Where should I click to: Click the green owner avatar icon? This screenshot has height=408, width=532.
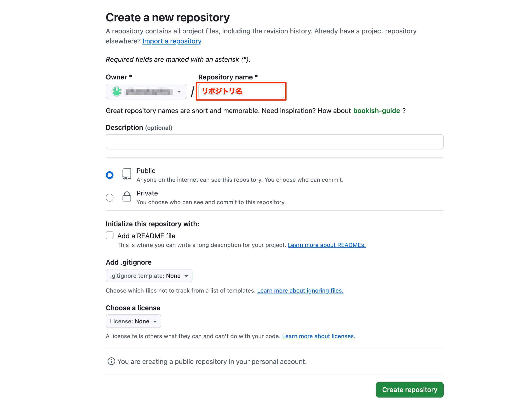pos(117,92)
